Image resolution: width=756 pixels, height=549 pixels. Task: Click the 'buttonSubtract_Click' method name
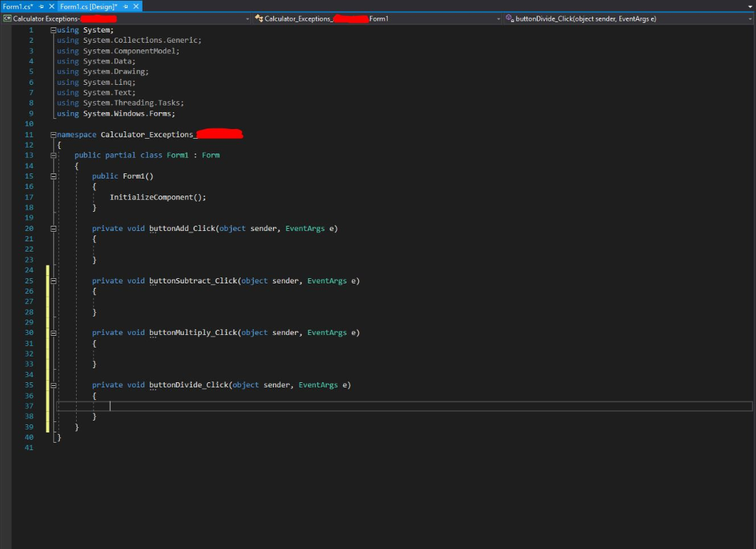pyautogui.click(x=193, y=280)
